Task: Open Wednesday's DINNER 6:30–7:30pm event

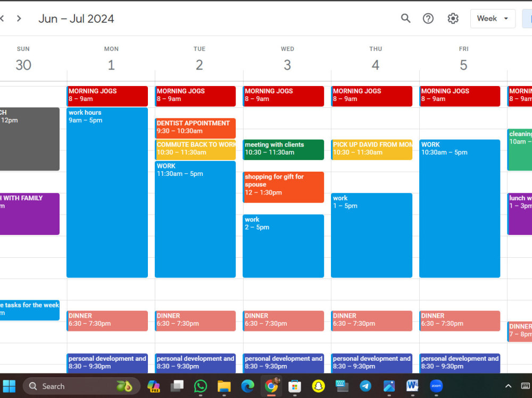Action: tap(284, 321)
